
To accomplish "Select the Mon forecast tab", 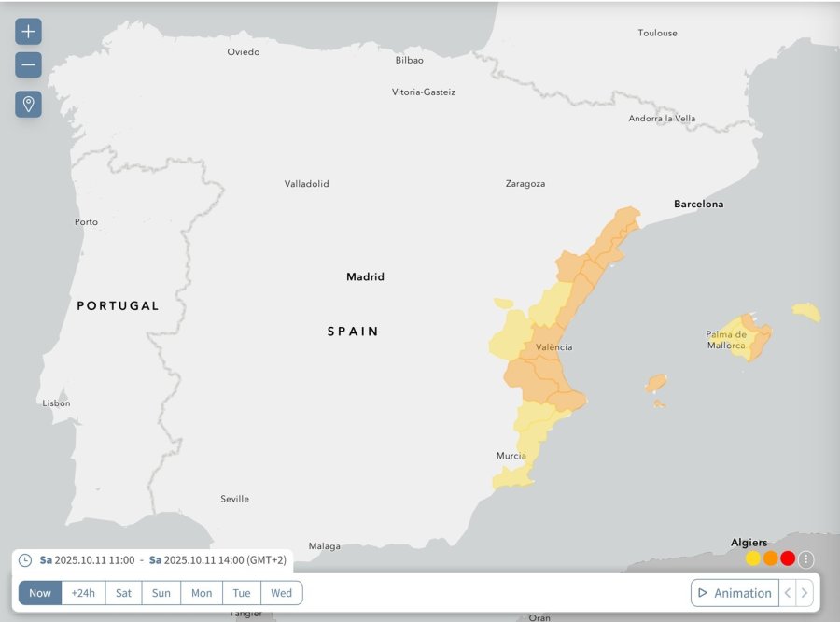I will tap(202, 593).
